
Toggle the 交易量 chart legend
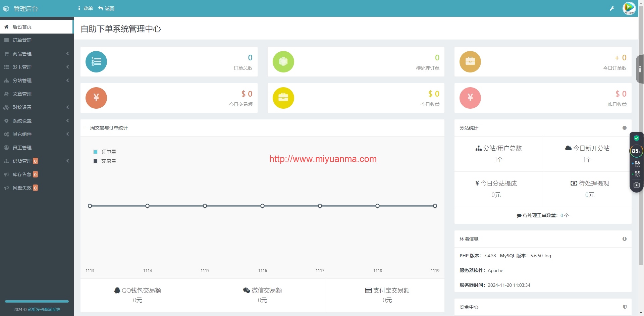pos(105,161)
